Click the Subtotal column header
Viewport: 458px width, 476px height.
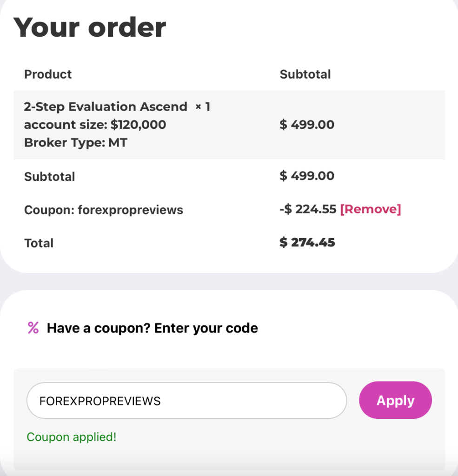coord(305,74)
